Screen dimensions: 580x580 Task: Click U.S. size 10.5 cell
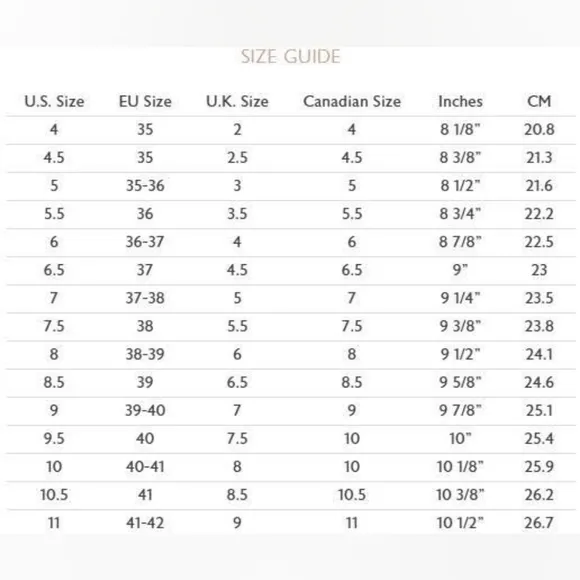coord(54,495)
